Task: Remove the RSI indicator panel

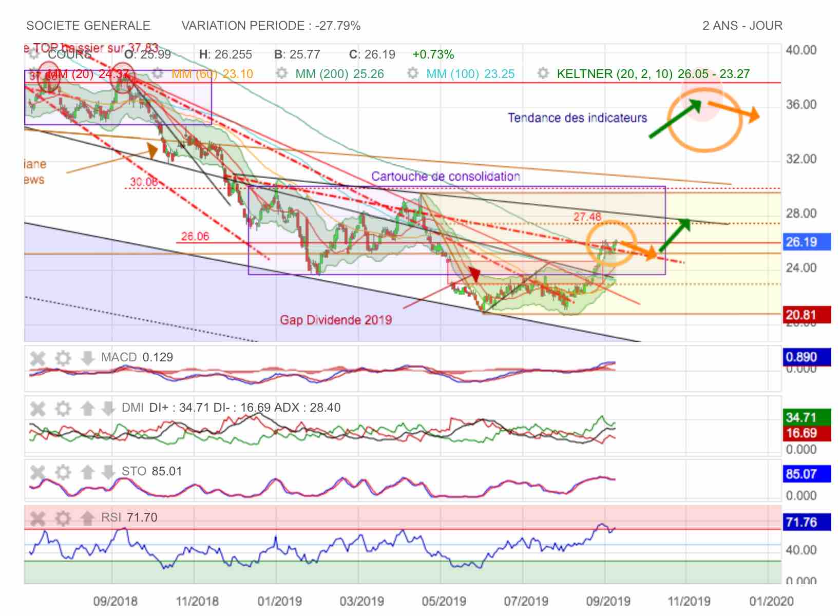Action: [37, 518]
